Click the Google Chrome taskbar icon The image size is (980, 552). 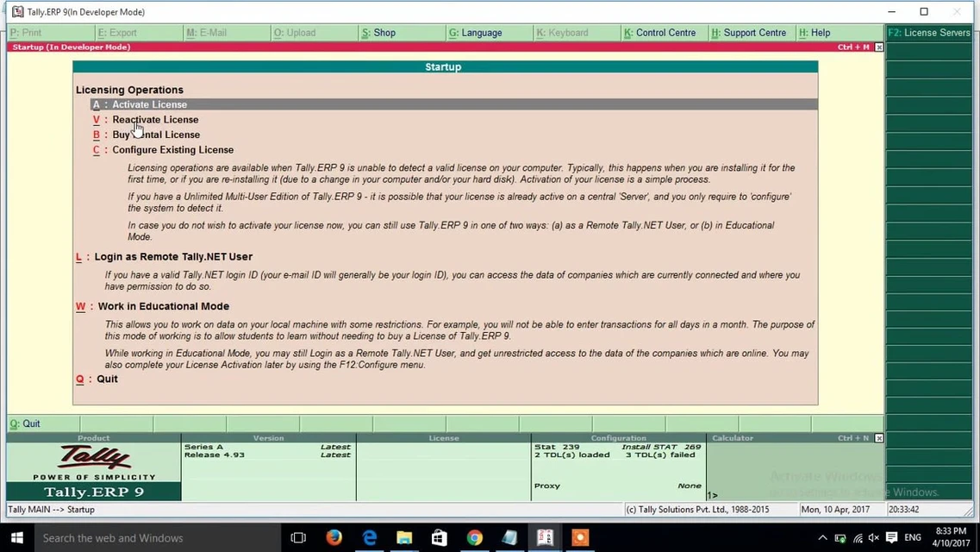pyautogui.click(x=474, y=537)
